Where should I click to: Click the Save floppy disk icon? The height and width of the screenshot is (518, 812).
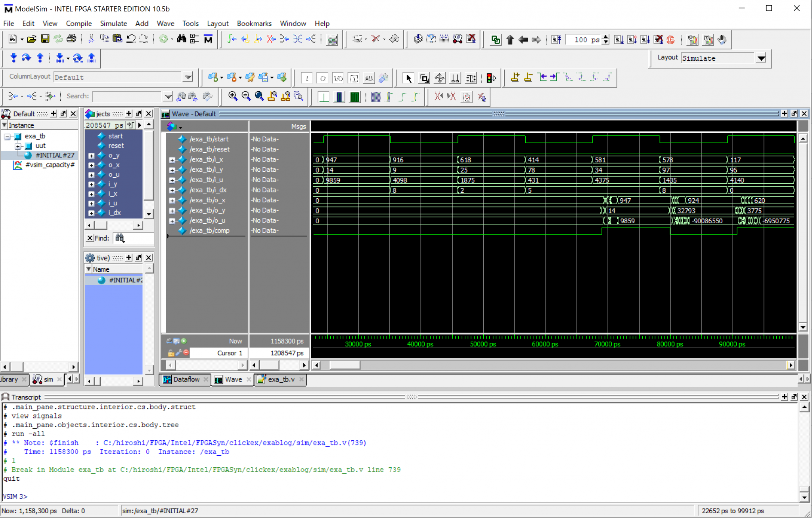[x=45, y=39]
